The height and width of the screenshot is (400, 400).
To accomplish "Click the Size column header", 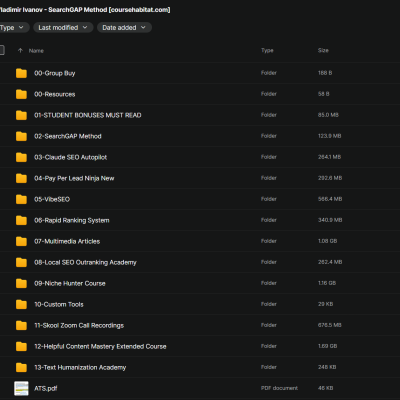I will 323,50.
